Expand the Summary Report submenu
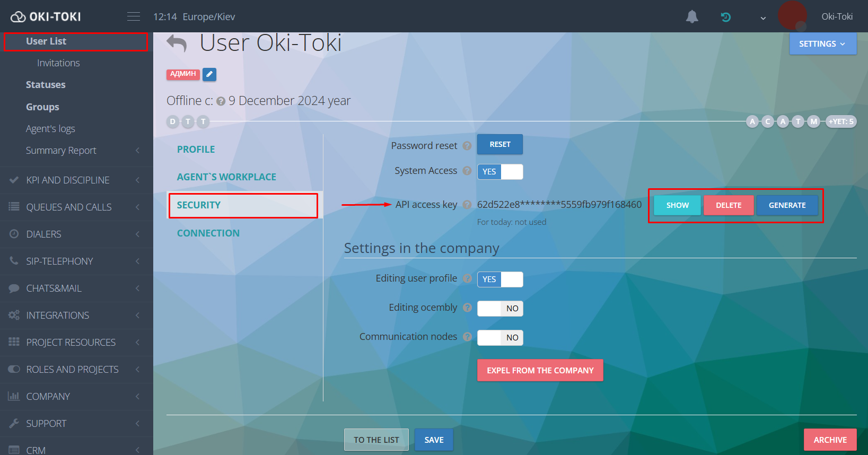Viewport: 868px width, 455px height. pos(138,151)
